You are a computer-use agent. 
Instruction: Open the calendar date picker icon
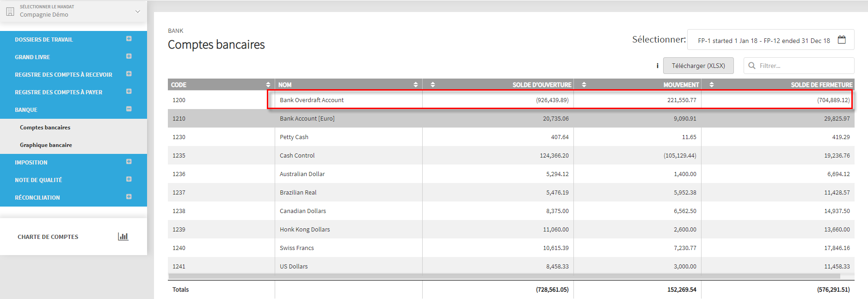point(842,40)
